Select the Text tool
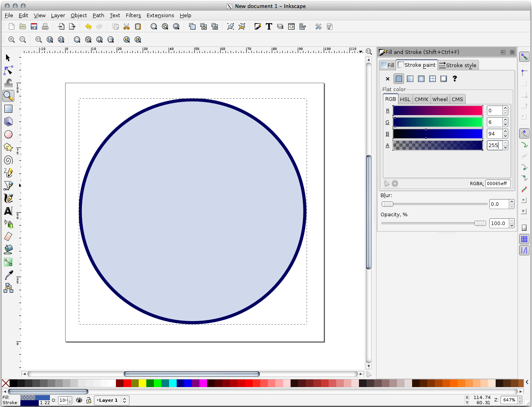532x407 pixels. tap(8, 211)
